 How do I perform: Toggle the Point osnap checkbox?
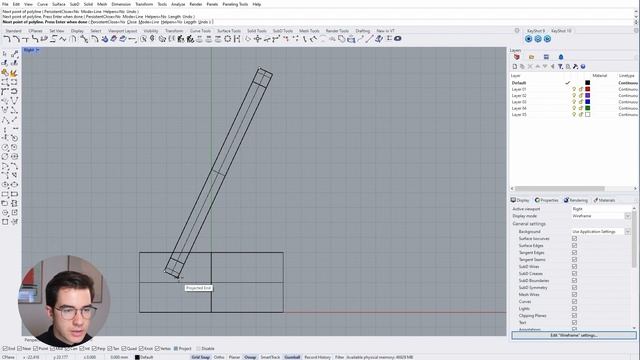pyautogui.click(x=36, y=349)
